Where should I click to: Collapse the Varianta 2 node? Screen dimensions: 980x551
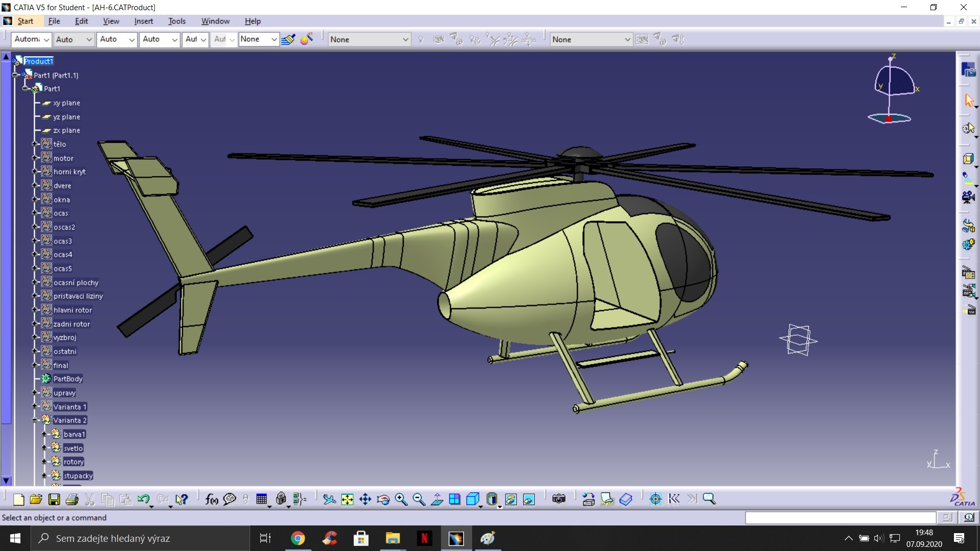pyautogui.click(x=35, y=420)
